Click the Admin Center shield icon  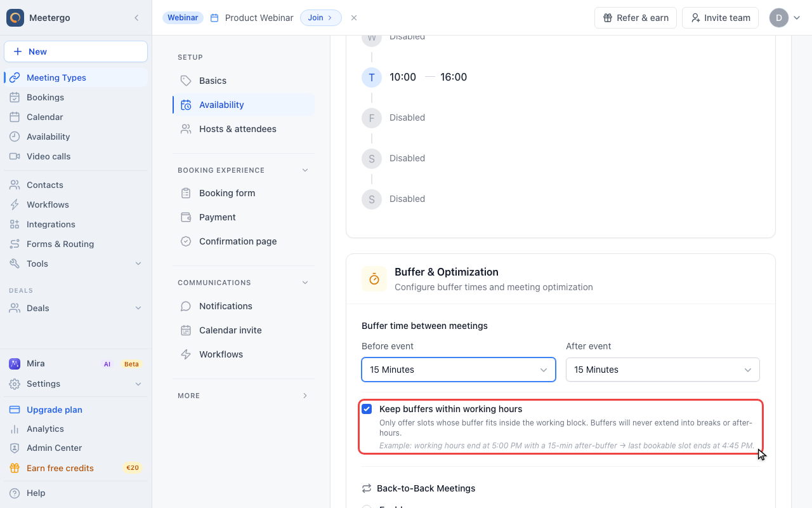point(15,448)
